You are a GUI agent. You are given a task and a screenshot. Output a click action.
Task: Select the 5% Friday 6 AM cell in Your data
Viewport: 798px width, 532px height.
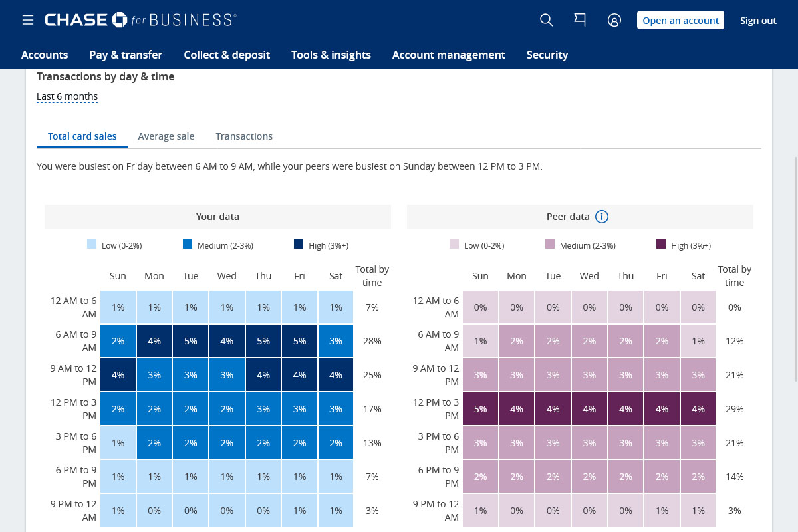click(299, 340)
